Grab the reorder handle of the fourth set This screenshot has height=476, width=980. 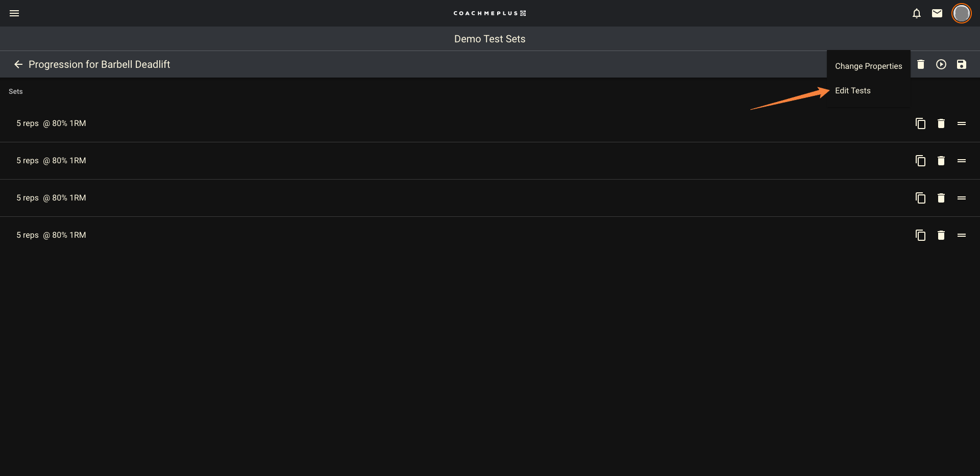(x=962, y=235)
